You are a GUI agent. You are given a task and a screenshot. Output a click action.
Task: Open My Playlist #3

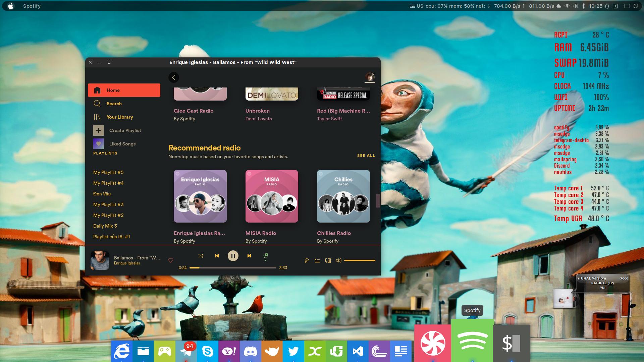tap(108, 204)
